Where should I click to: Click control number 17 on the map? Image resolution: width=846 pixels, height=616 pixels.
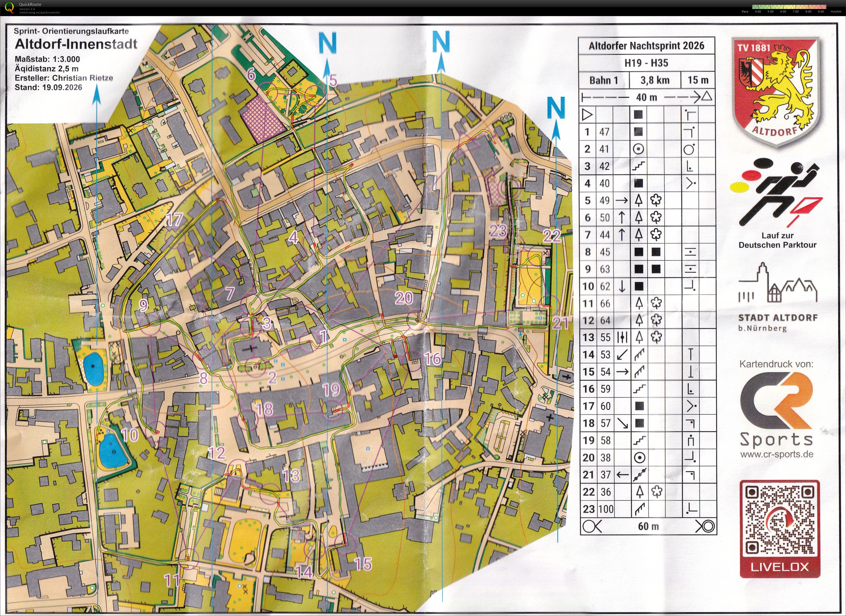(174, 220)
